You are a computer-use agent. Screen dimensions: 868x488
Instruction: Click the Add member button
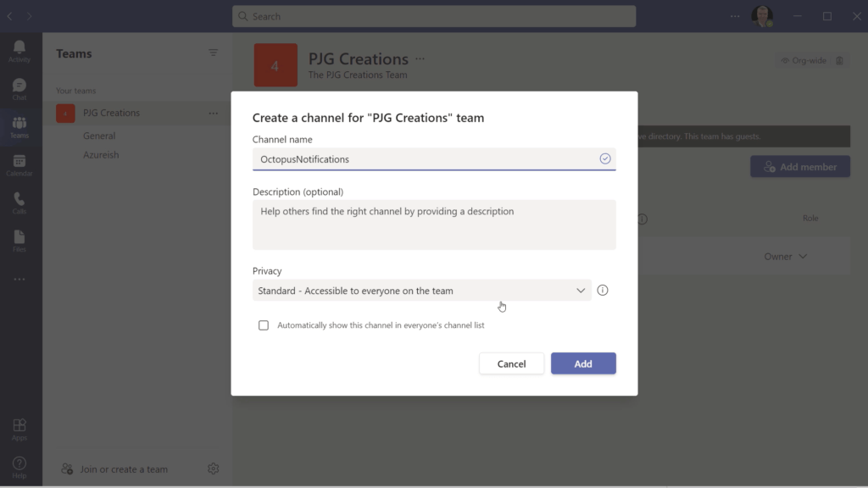pyautogui.click(x=800, y=167)
